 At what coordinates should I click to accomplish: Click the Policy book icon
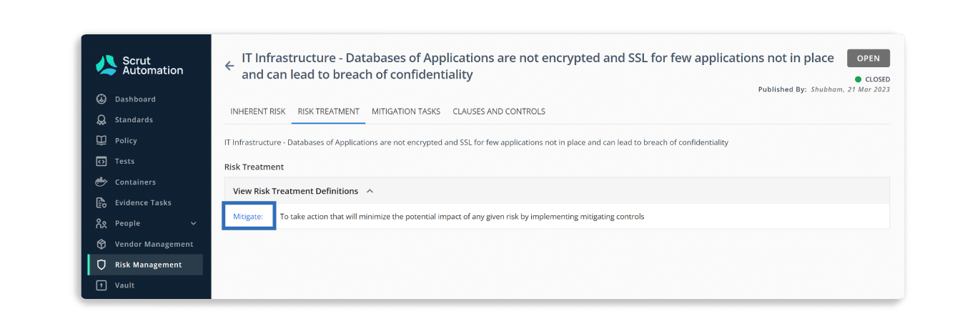point(102,140)
